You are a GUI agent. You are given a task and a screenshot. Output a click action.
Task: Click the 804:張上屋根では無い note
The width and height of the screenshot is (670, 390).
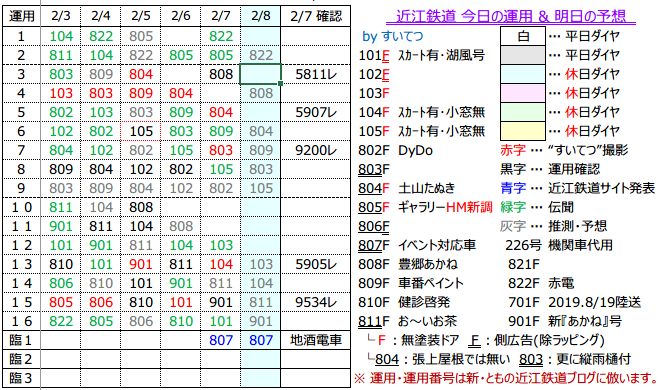pyautogui.click(x=439, y=359)
